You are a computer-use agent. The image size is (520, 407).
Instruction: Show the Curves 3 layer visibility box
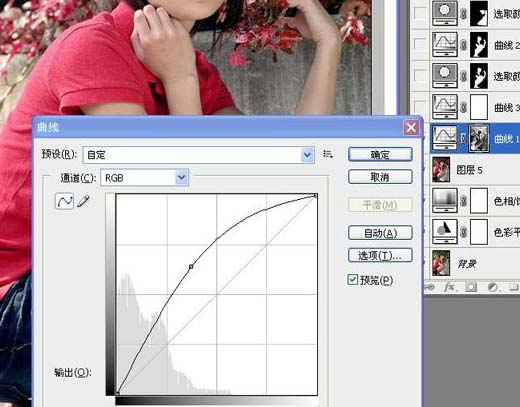pyautogui.click(x=419, y=107)
